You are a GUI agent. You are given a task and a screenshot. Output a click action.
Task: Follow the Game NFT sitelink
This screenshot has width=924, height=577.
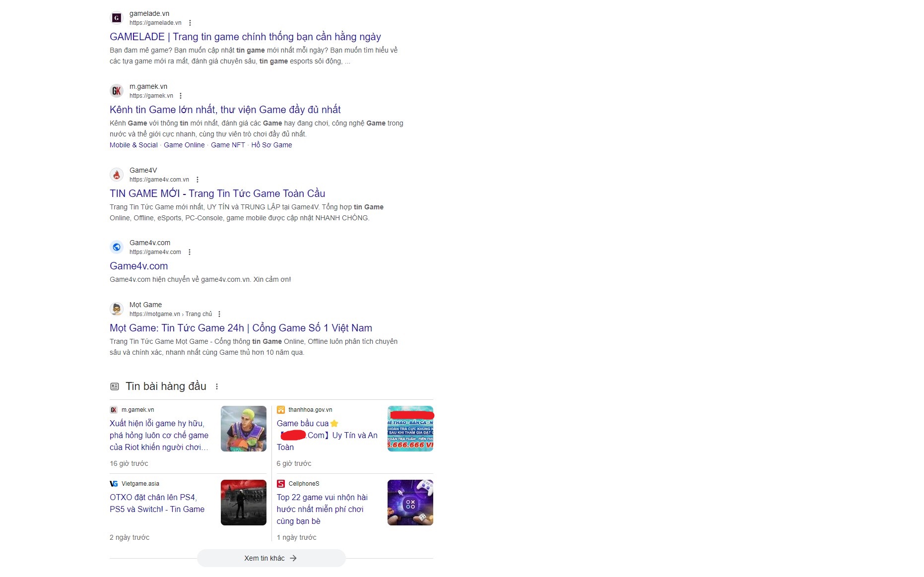pos(228,145)
